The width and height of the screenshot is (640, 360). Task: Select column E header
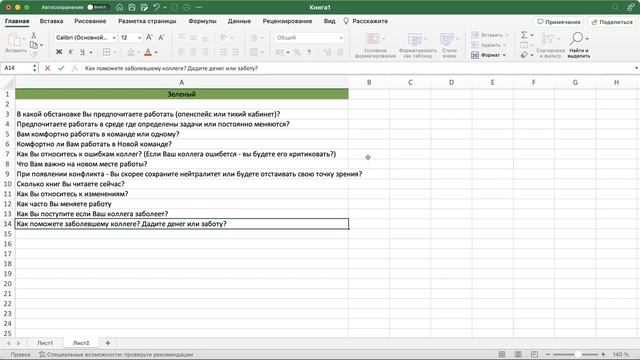493,82
